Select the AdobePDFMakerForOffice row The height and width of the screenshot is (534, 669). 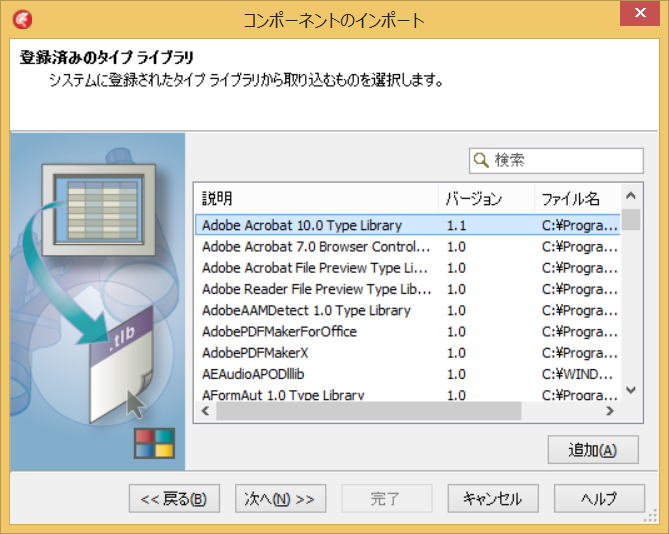407,332
